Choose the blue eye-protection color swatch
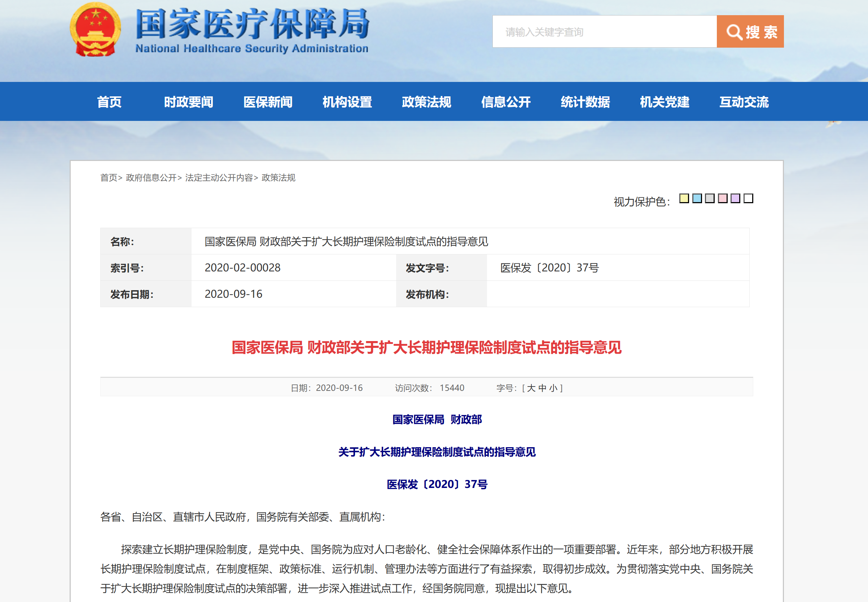This screenshot has height=602, width=868. (697, 199)
